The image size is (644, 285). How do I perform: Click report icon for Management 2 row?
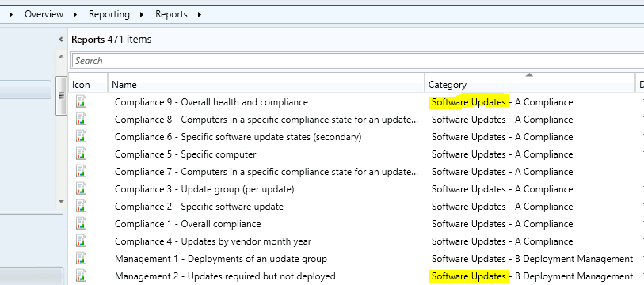click(x=82, y=276)
